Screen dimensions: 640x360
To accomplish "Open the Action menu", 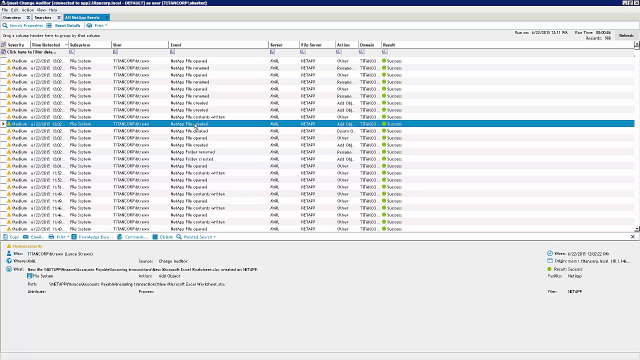I will tap(28, 10).
